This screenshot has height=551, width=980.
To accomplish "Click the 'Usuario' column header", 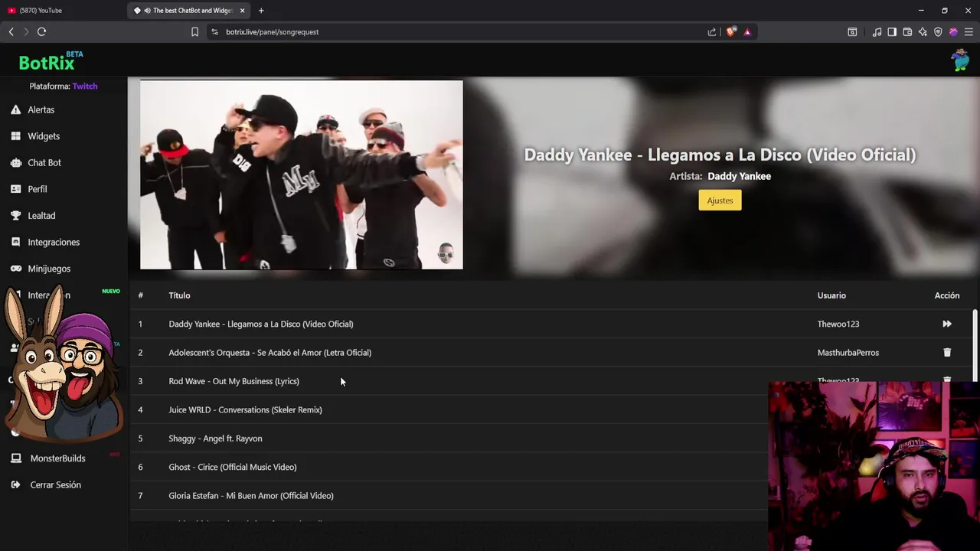I will pyautogui.click(x=831, y=295).
